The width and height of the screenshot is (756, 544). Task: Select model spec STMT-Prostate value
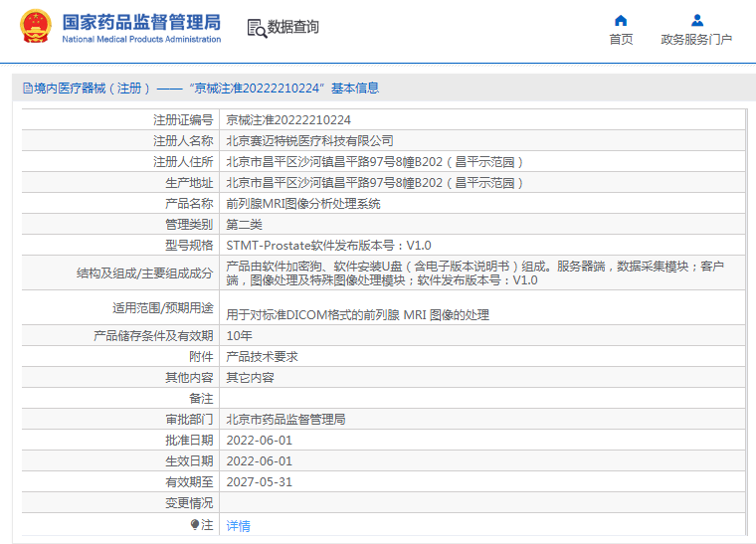(x=328, y=246)
